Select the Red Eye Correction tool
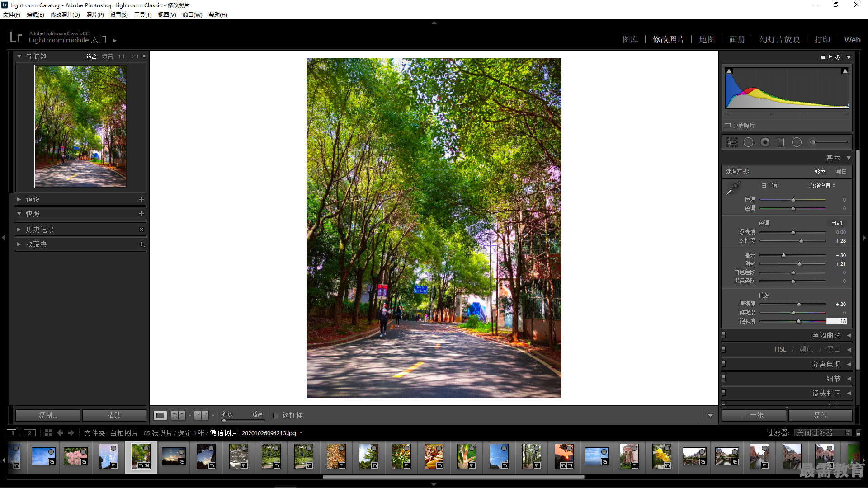The image size is (868, 488). click(x=765, y=142)
